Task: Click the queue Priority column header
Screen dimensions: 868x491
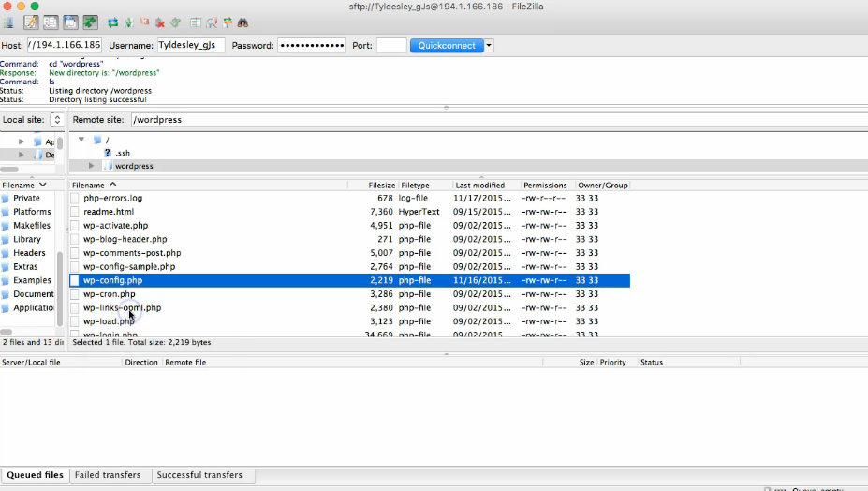Action: point(612,362)
